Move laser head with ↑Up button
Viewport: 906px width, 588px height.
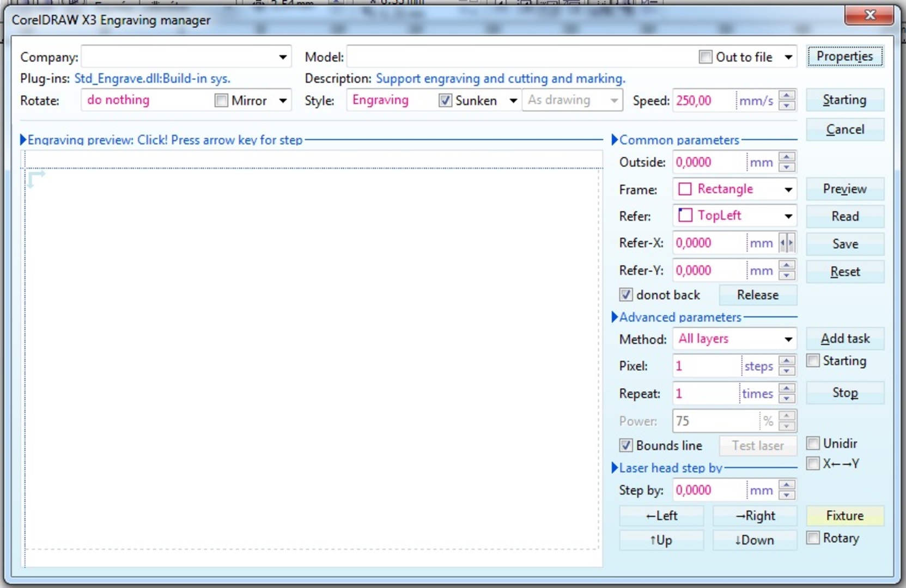661,540
